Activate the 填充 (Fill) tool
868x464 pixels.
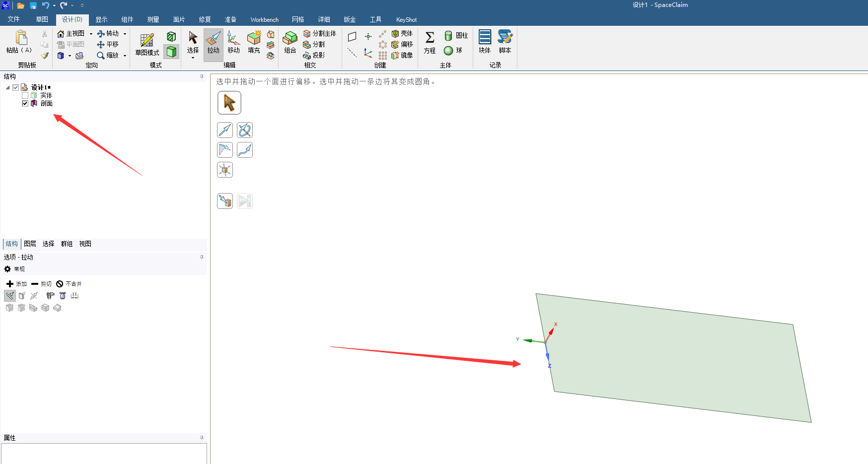click(254, 43)
